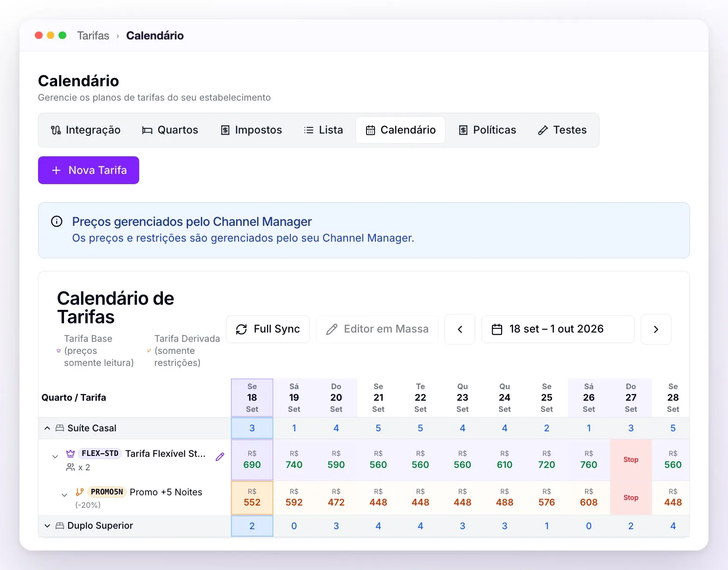Click the PROMO5N rate code badge
728x570 pixels.
coord(107,492)
